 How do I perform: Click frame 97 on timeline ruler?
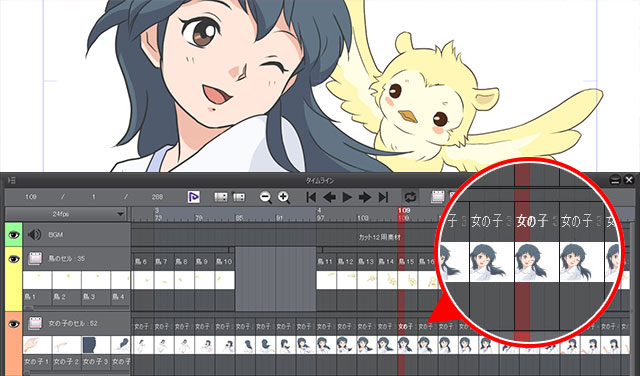(x=321, y=218)
